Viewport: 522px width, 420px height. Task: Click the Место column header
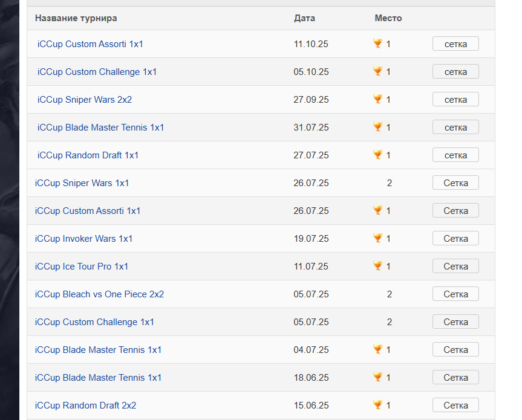point(388,18)
